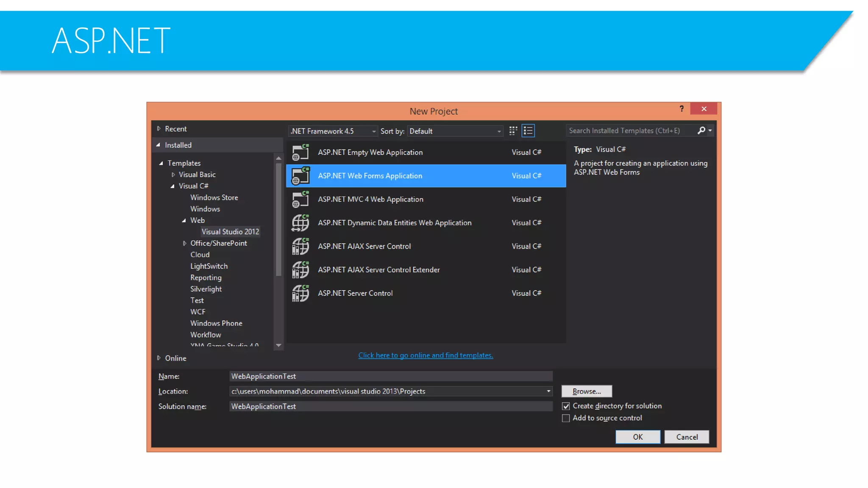Viewport: 868px width, 488px height.
Task: Toggle Create directory for solution checkbox
Action: click(x=566, y=406)
